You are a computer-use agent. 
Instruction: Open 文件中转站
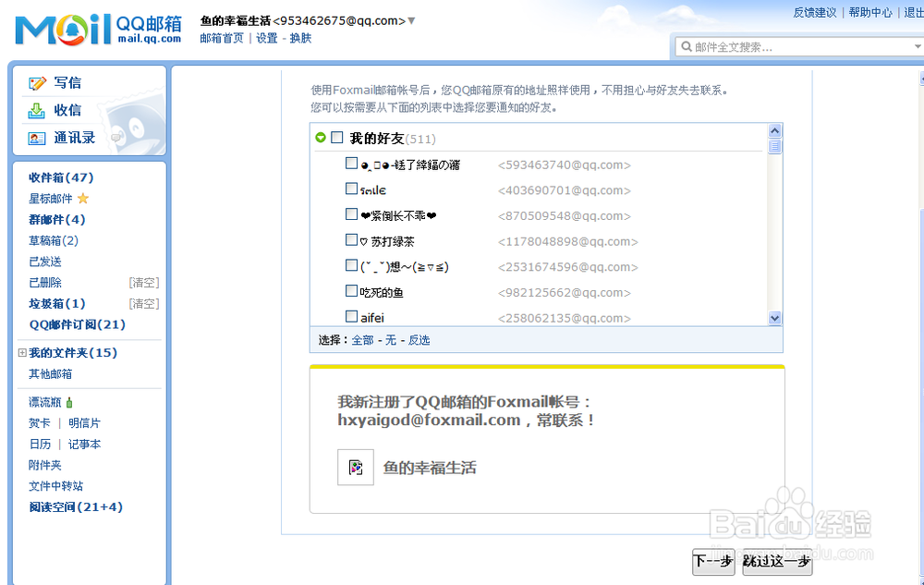tap(56, 486)
